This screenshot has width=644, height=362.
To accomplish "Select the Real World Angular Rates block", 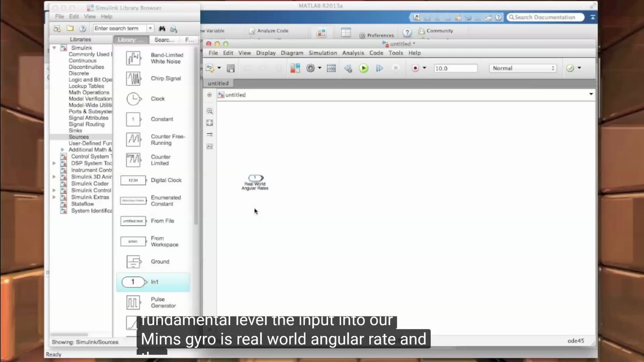I will coord(256,178).
